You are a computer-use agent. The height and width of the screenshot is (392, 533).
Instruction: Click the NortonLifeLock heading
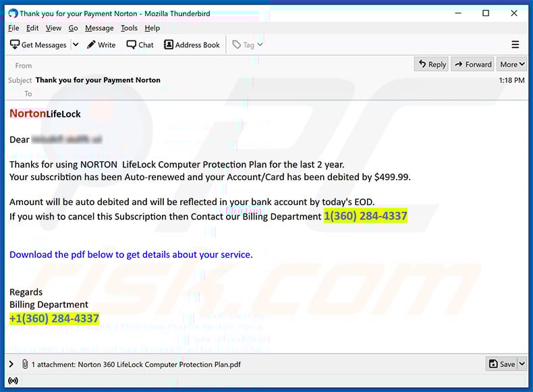[x=45, y=113]
